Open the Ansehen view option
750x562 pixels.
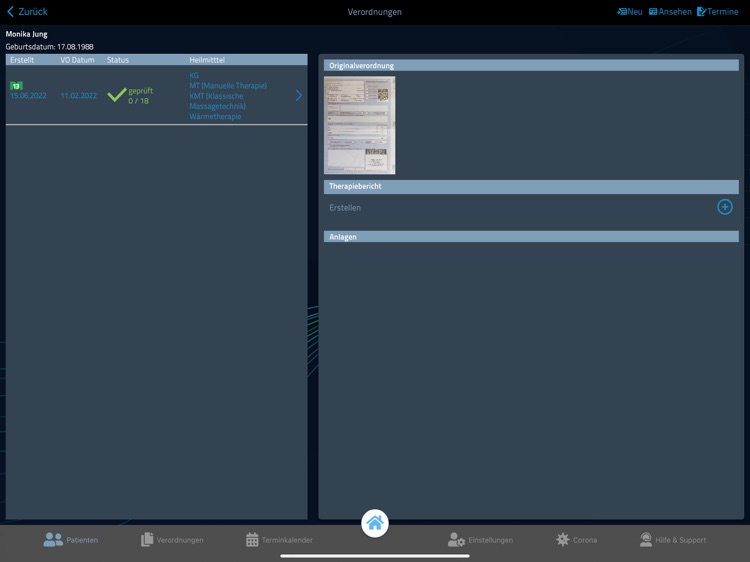pyautogui.click(x=670, y=11)
